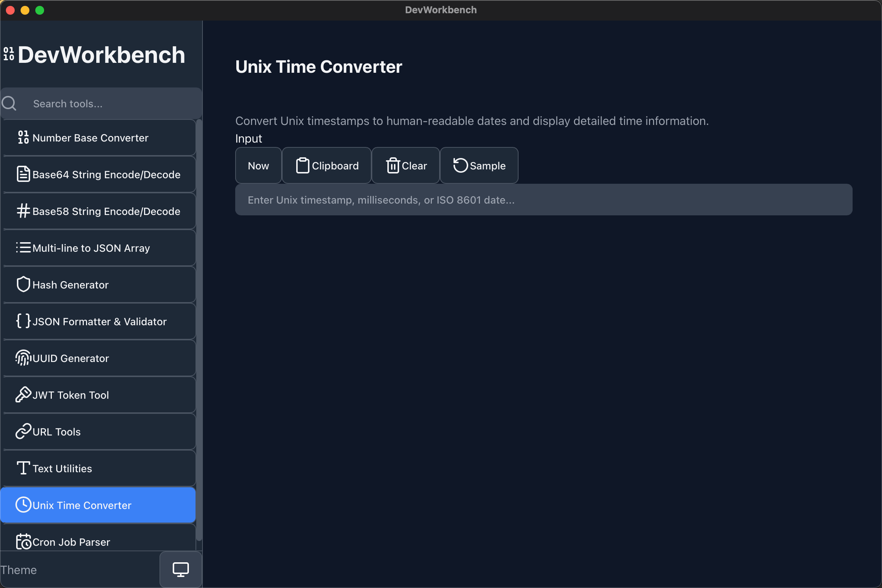882x588 pixels.
Task: Click the trash icon in Clear button
Action: (393, 165)
